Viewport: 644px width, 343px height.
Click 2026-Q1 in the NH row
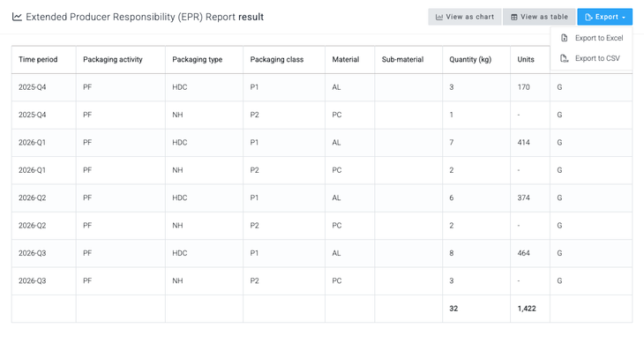tap(32, 170)
